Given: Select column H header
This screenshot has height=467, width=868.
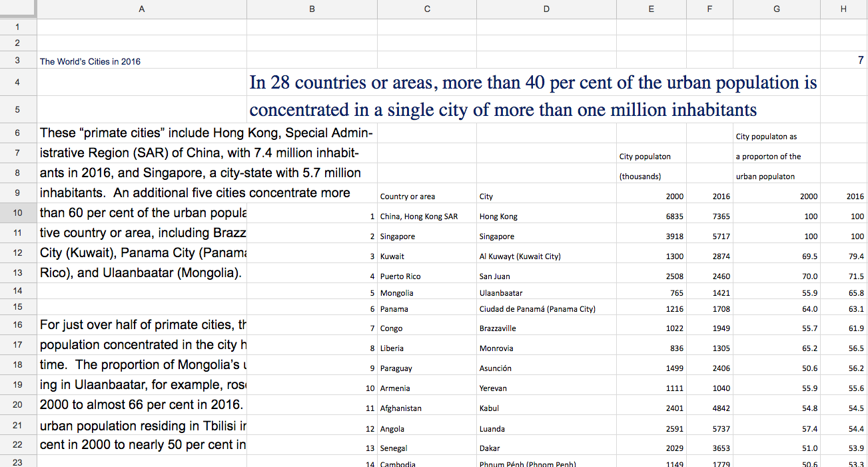Looking at the screenshot, I should (844, 9).
